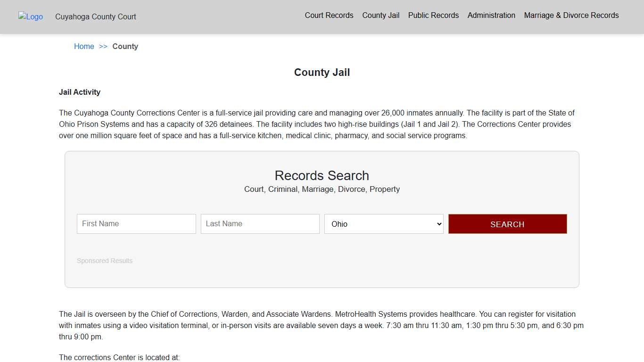Click the breadcrumb separator arrows

[103, 46]
